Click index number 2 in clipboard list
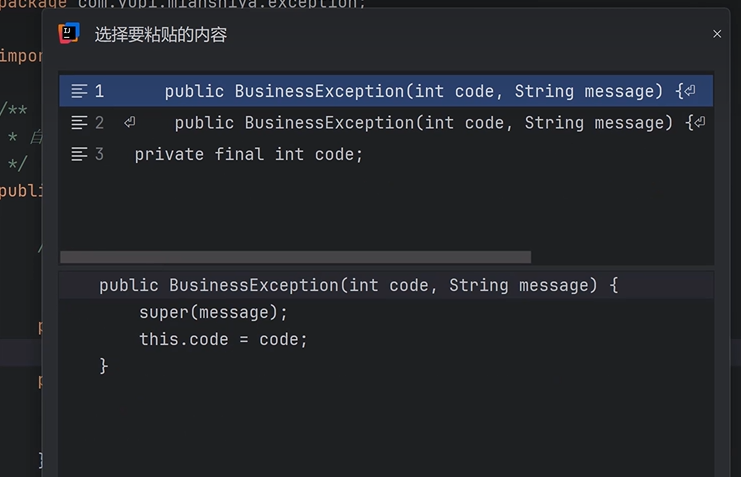 tap(99, 123)
